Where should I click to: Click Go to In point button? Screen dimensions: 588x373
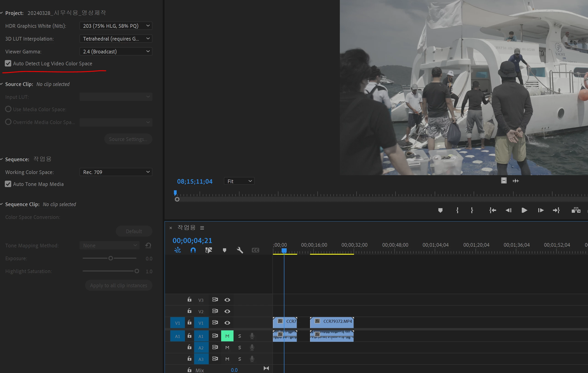tap(492, 210)
